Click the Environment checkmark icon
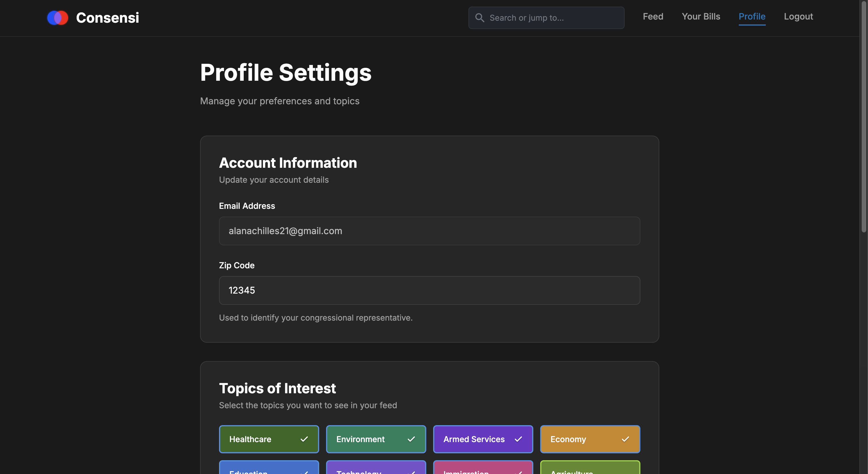The image size is (868, 474). tap(411, 439)
